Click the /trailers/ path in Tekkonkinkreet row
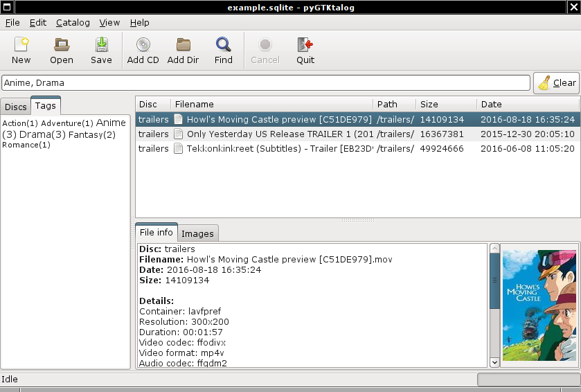 click(395, 149)
